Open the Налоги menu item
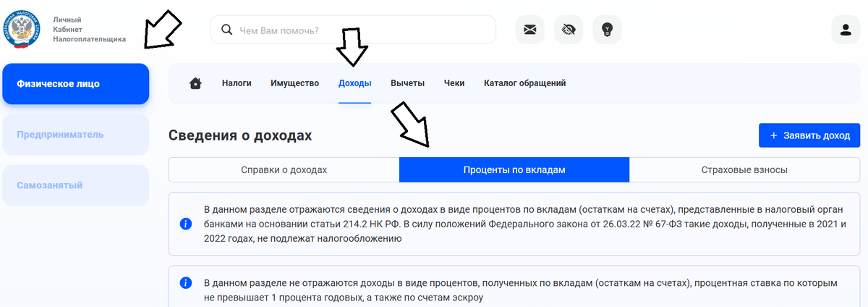The height and width of the screenshot is (307, 868). (x=237, y=83)
